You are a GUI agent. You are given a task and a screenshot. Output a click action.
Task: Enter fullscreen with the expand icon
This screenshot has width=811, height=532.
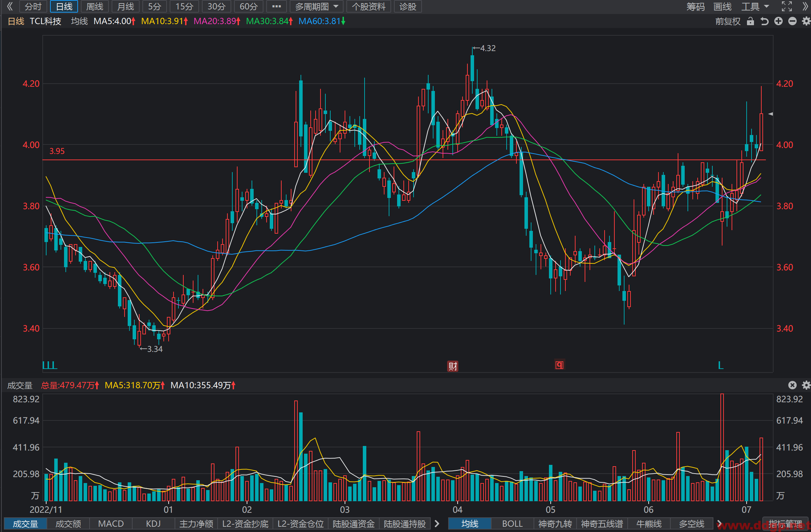[787, 6]
